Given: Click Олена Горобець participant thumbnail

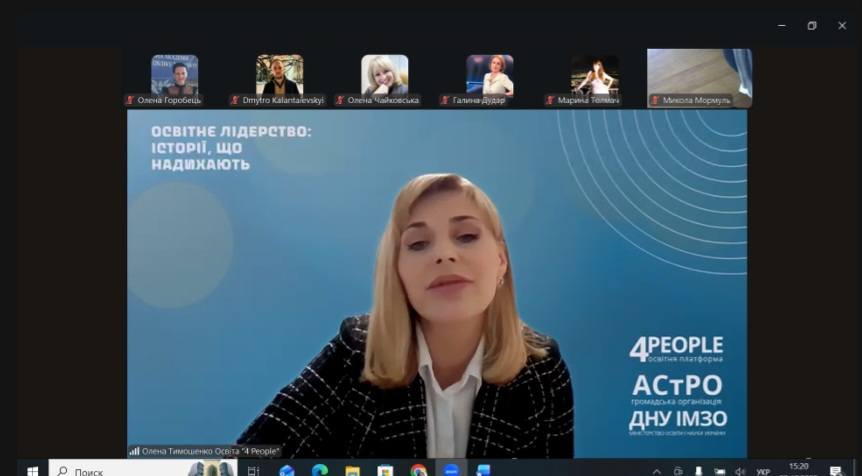Looking at the screenshot, I should pos(174,75).
